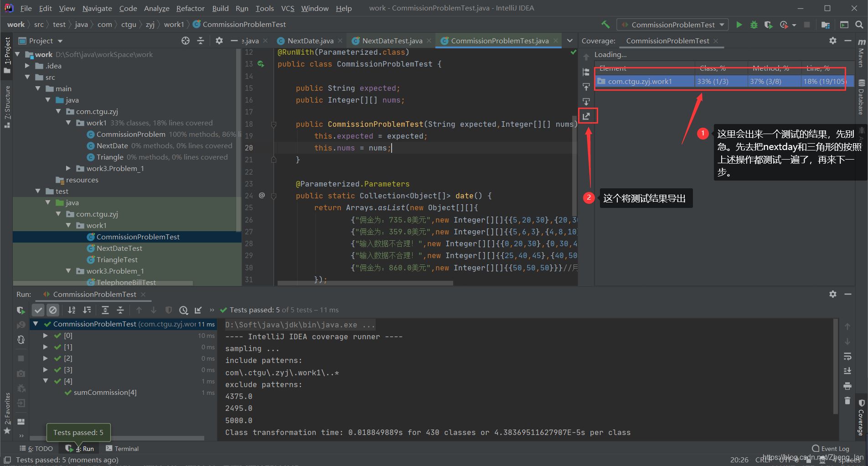This screenshot has height=466, width=868.
Task: Switch to the NextDateTest.java editor tab
Action: (x=392, y=41)
